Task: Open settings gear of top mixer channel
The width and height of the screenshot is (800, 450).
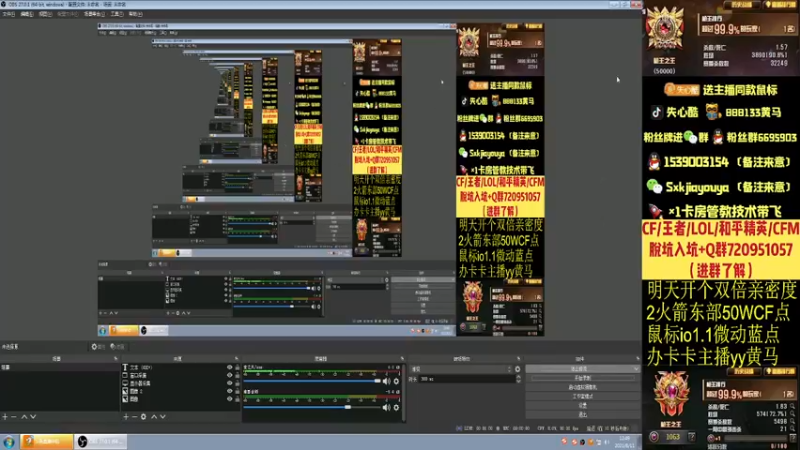Action: click(x=396, y=381)
